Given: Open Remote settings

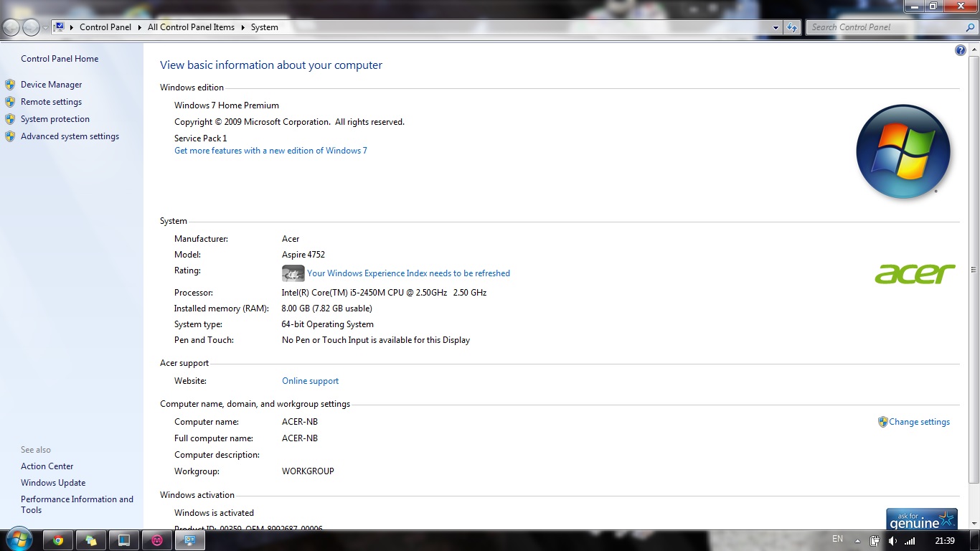Looking at the screenshot, I should 52,102.
